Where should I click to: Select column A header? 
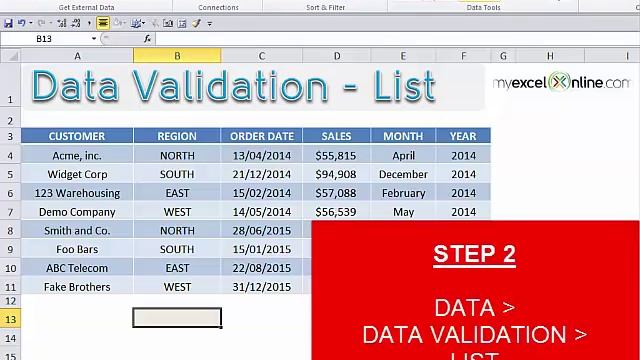[77, 56]
